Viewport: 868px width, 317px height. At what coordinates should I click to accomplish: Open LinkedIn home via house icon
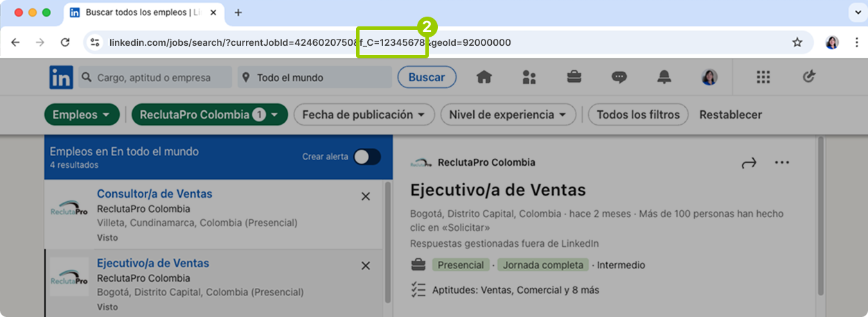(x=484, y=77)
